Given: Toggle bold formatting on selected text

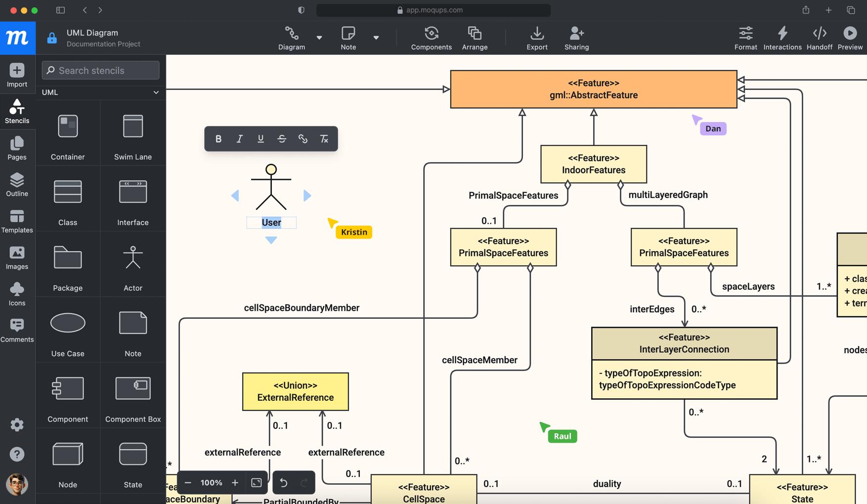Looking at the screenshot, I should 218,139.
